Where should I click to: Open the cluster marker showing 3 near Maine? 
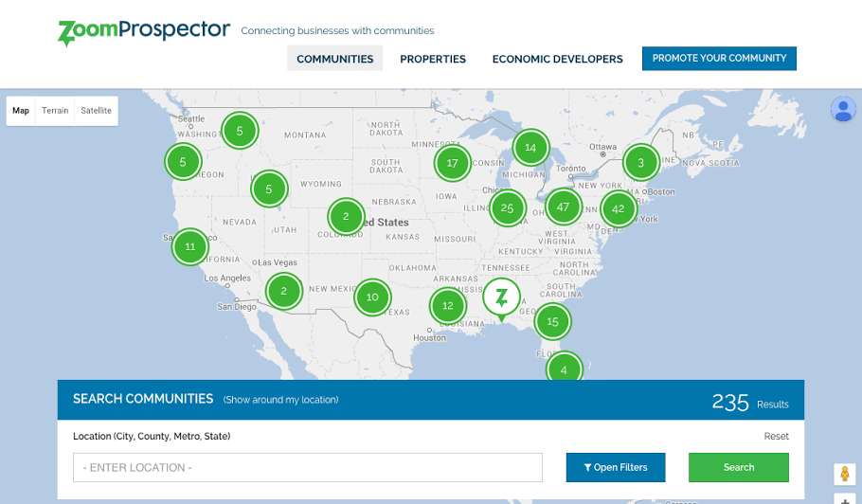click(640, 163)
